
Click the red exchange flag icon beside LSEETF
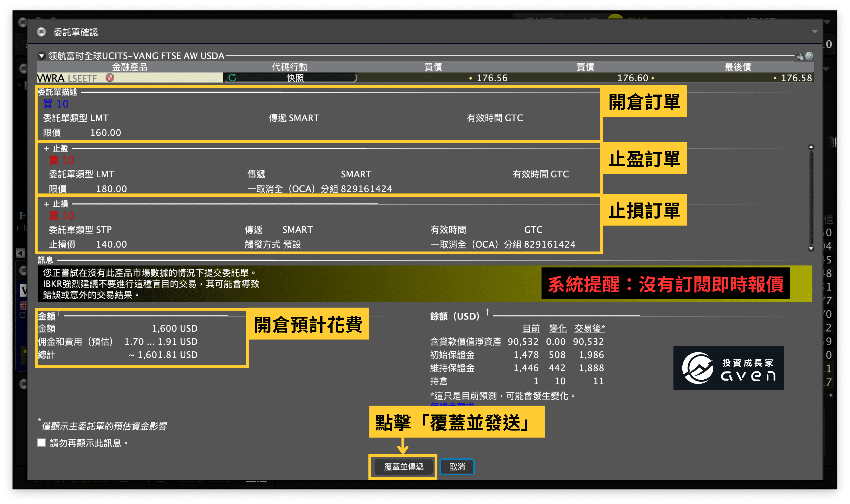pos(110,78)
